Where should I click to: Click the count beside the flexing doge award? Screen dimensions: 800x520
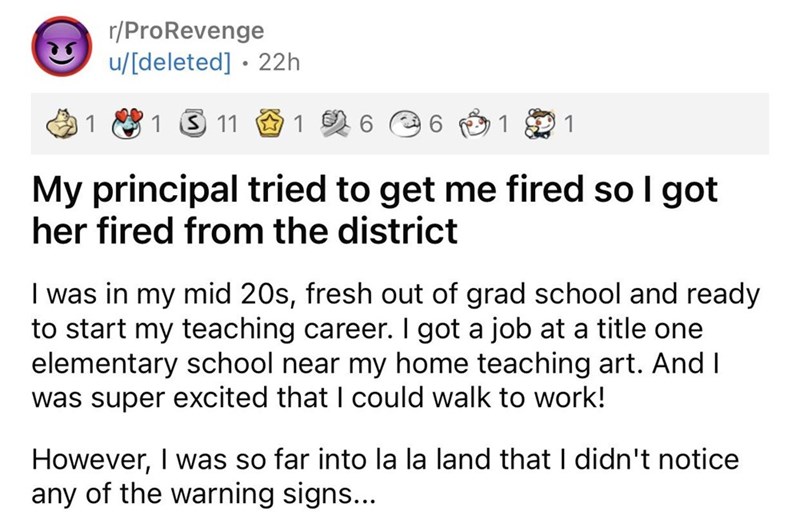[x=89, y=125]
